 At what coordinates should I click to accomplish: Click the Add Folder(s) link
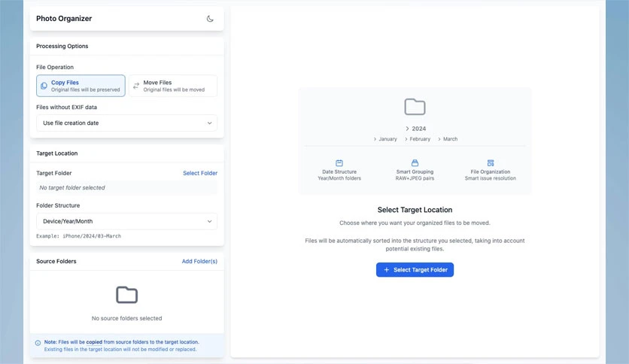[x=199, y=262]
